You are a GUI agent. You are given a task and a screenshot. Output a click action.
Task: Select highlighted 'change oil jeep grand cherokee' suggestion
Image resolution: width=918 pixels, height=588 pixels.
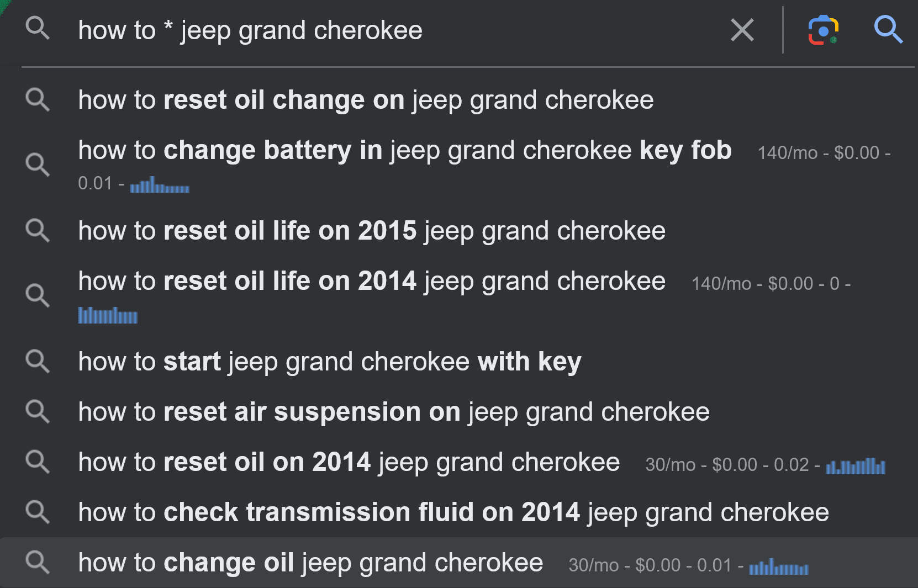[x=459, y=563]
